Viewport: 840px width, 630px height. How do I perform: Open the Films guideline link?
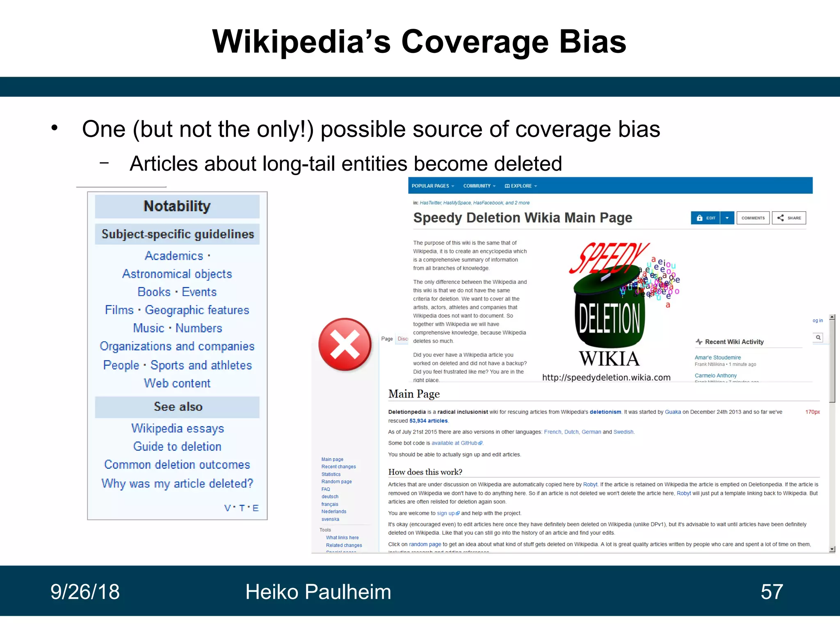click(x=119, y=310)
